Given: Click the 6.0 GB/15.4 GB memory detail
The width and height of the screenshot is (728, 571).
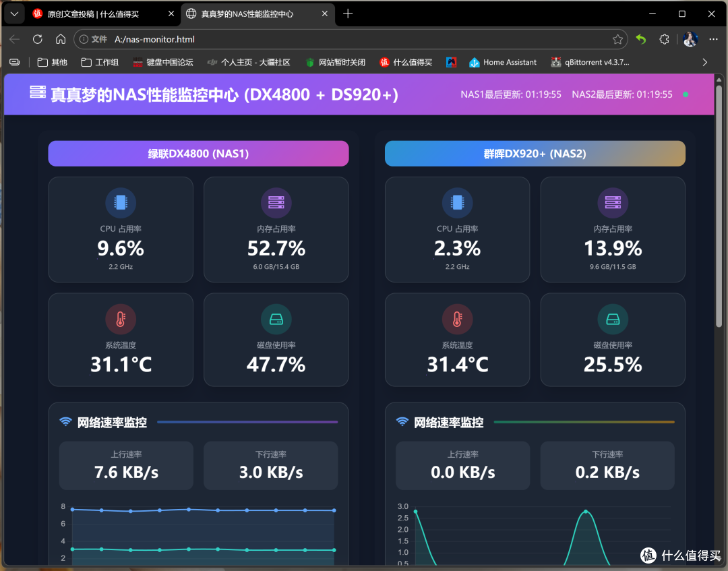Looking at the screenshot, I should tap(276, 267).
